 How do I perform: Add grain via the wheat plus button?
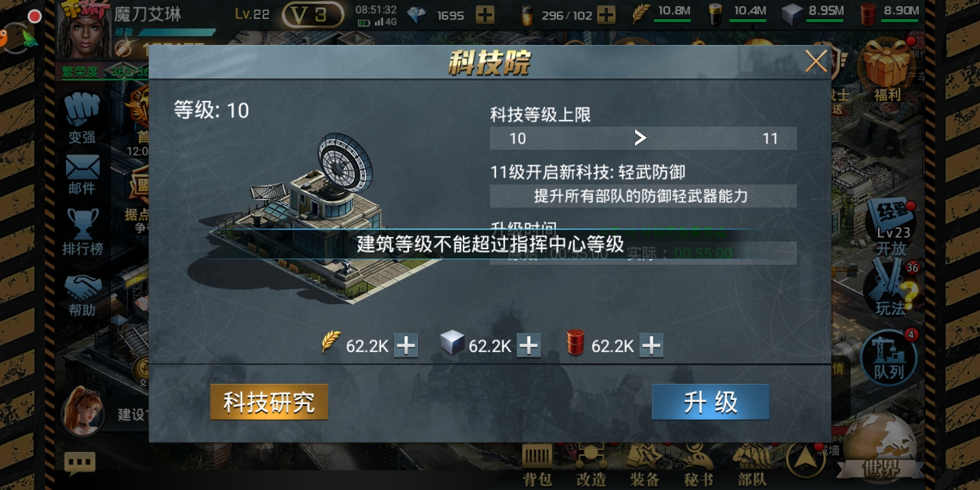point(406,346)
